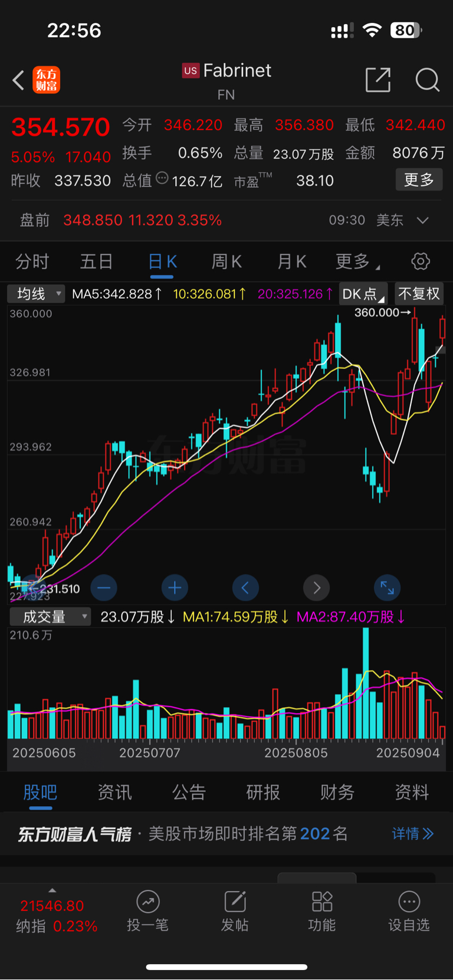
Task: Tap the 360.000 high marker on chart
Action: pos(382,312)
